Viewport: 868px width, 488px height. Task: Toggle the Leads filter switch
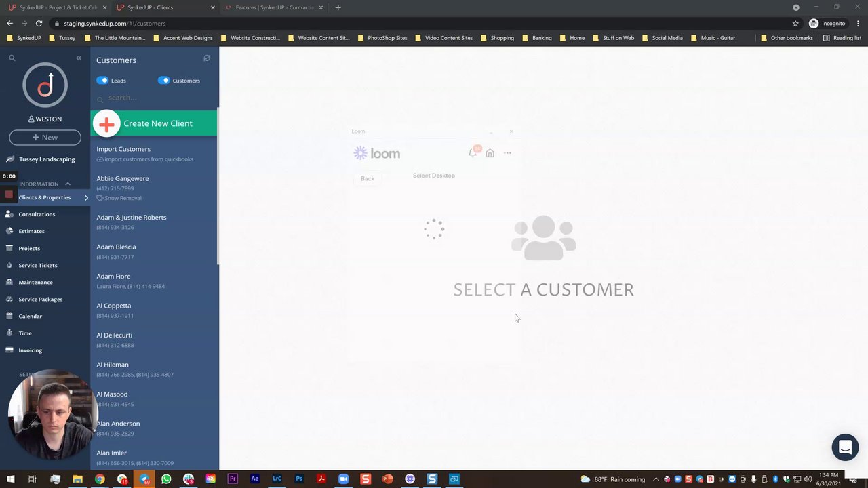102,80
